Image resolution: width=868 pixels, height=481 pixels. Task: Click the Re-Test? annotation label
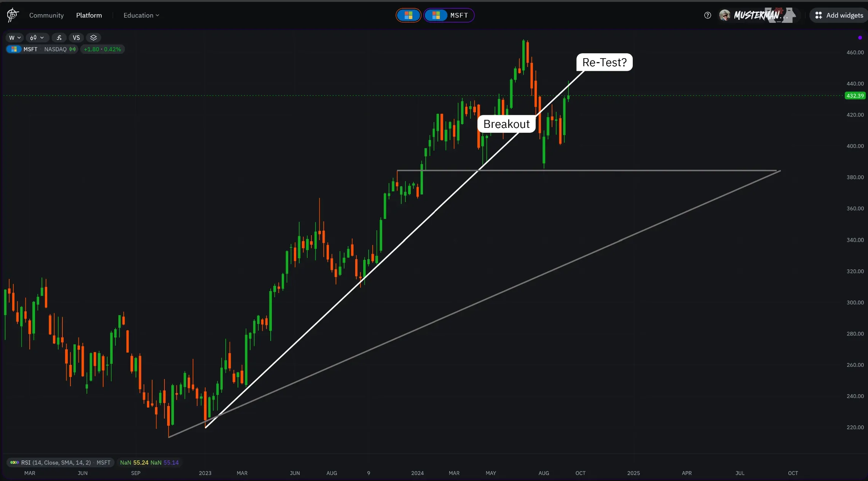click(605, 62)
